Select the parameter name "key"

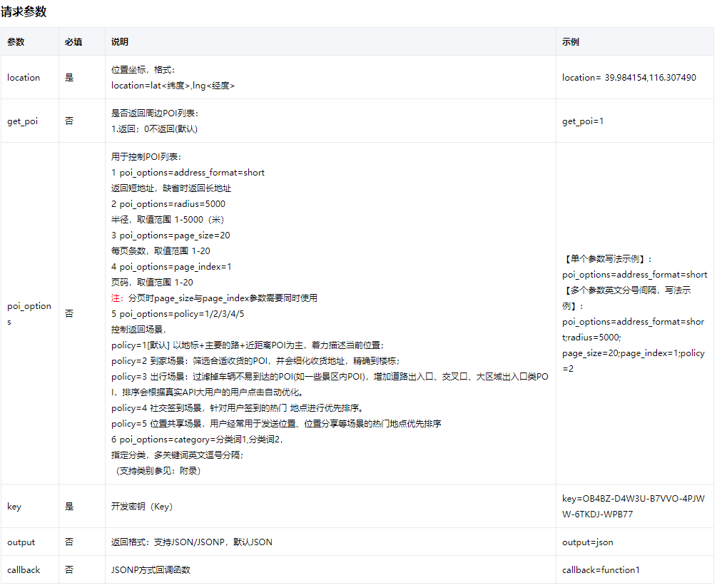pyautogui.click(x=14, y=506)
